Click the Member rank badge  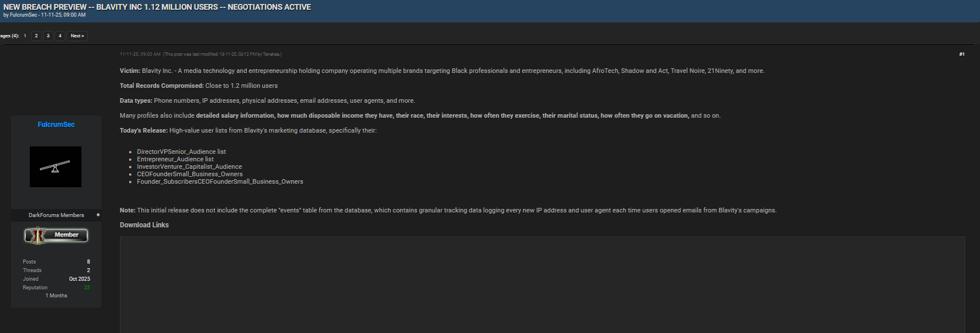click(56, 235)
